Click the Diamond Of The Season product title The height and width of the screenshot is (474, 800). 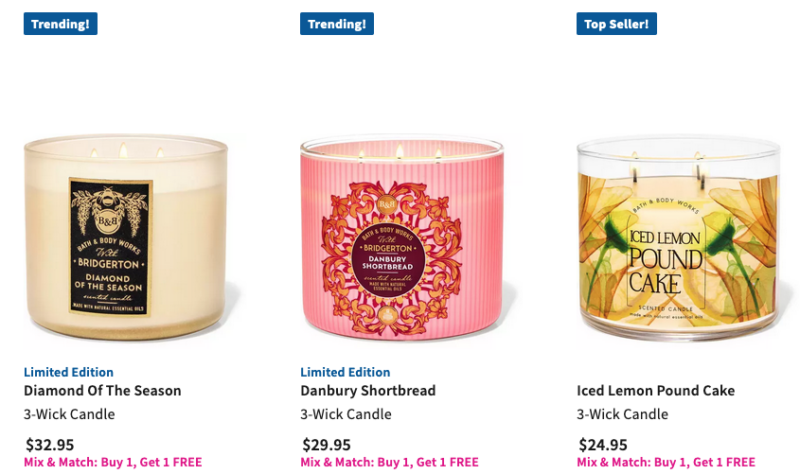[103, 390]
